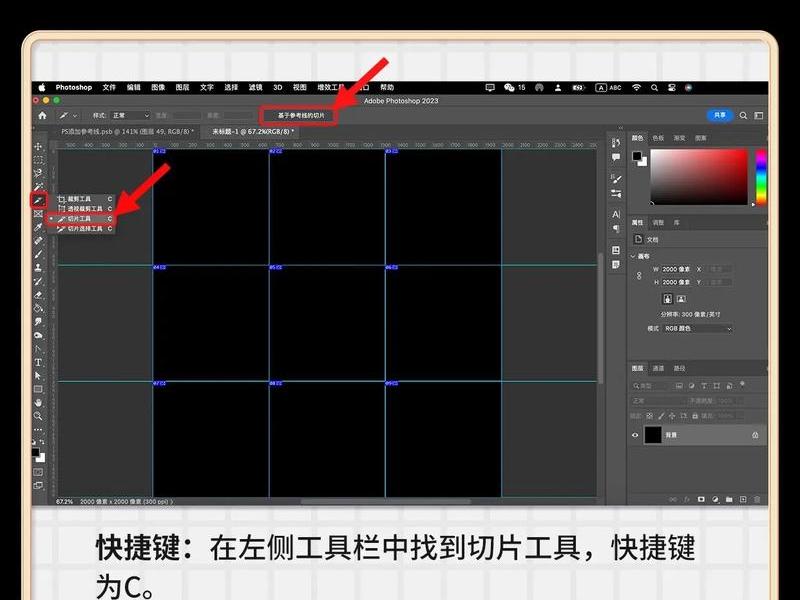Select the Frame tool in toolbar

pos(38,214)
